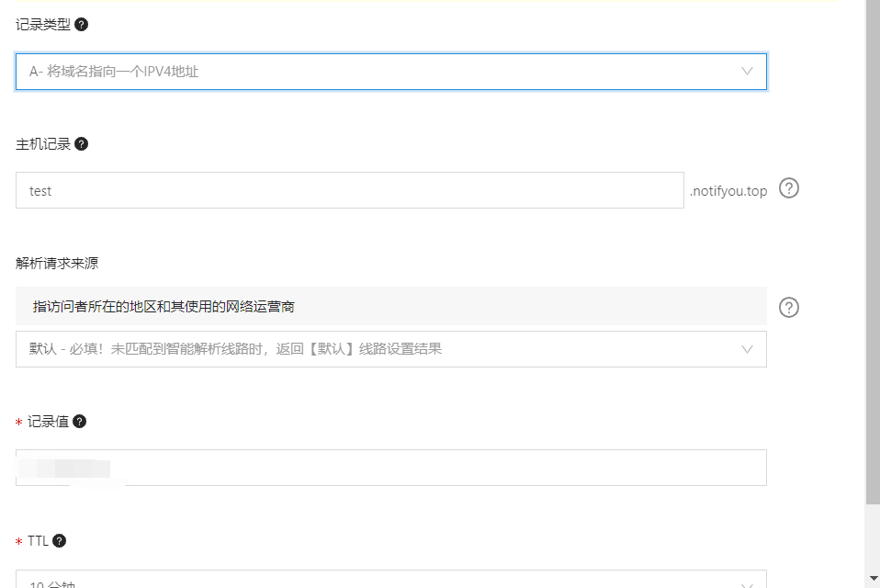The width and height of the screenshot is (880, 588).
Task: Click the scroll-down arrow at the bottom right
Action: 873,579
